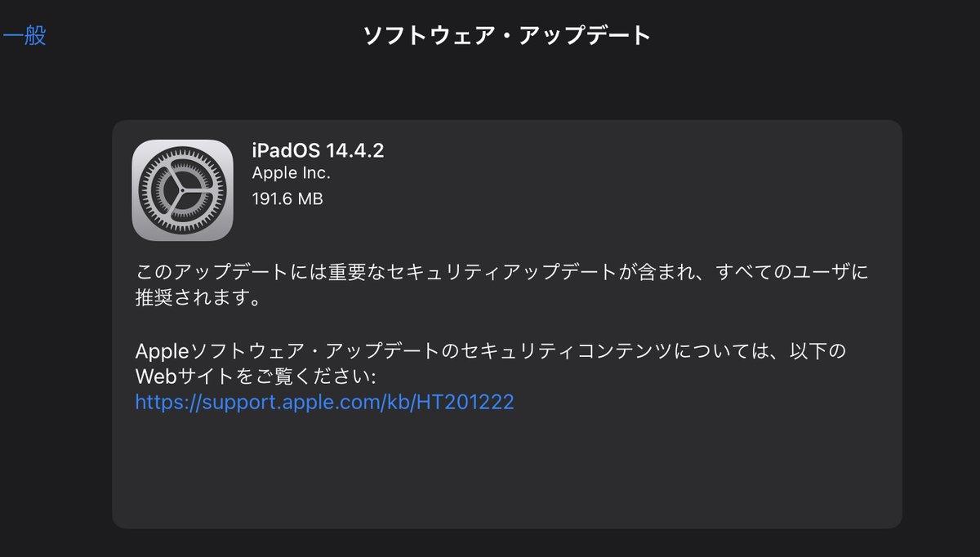This screenshot has height=557, width=980.
Task: Click the Apple Inc. developer label
Action: 292,174
